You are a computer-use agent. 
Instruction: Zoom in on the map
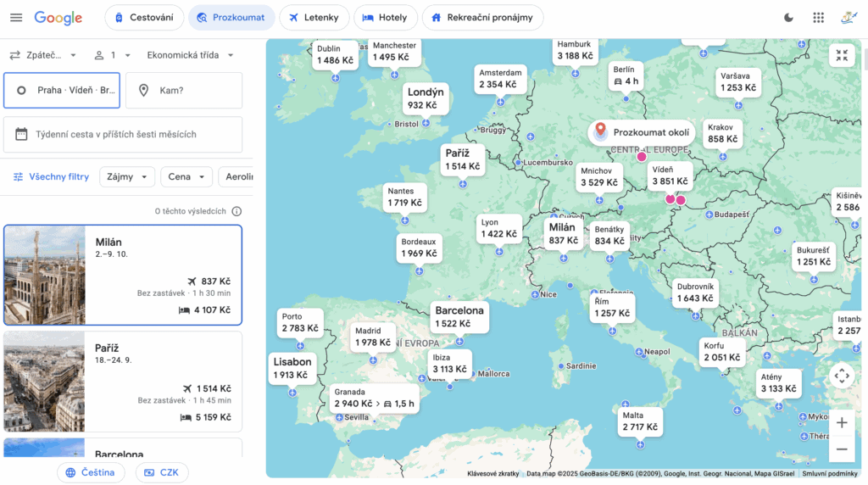[841, 422]
